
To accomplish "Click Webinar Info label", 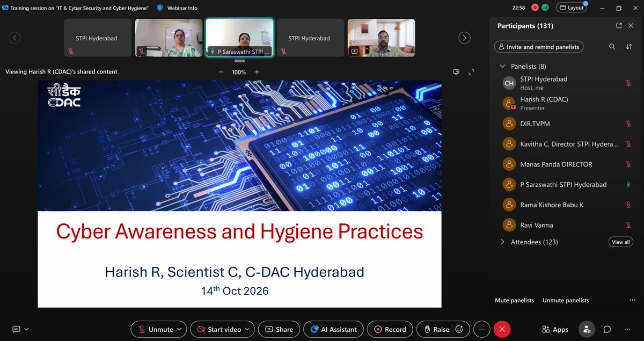I will 182,8.
